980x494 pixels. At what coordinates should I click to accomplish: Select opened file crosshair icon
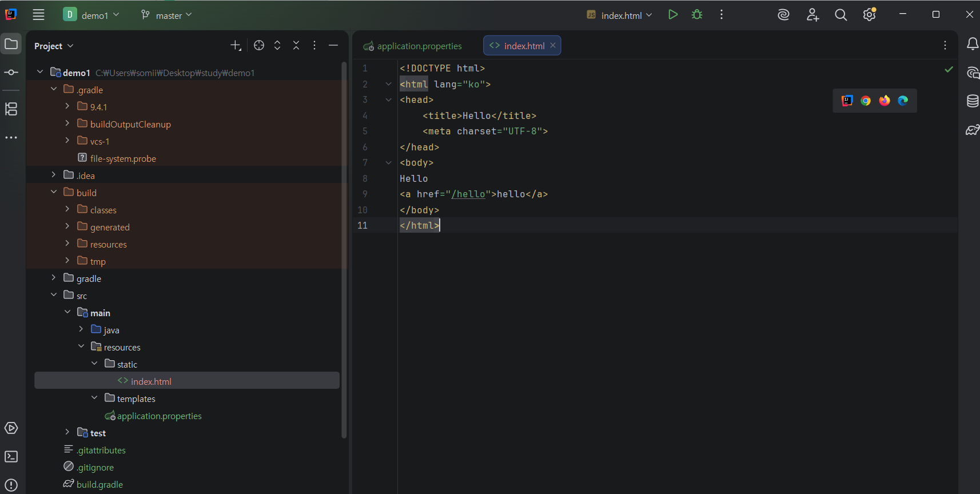[259, 46]
